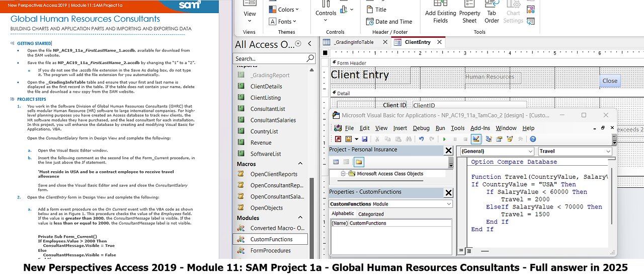Image resolution: width=644 pixels, height=278 pixels.
Task: Switch to the _GradingInfoTable tab
Action: [x=353, y=42]
